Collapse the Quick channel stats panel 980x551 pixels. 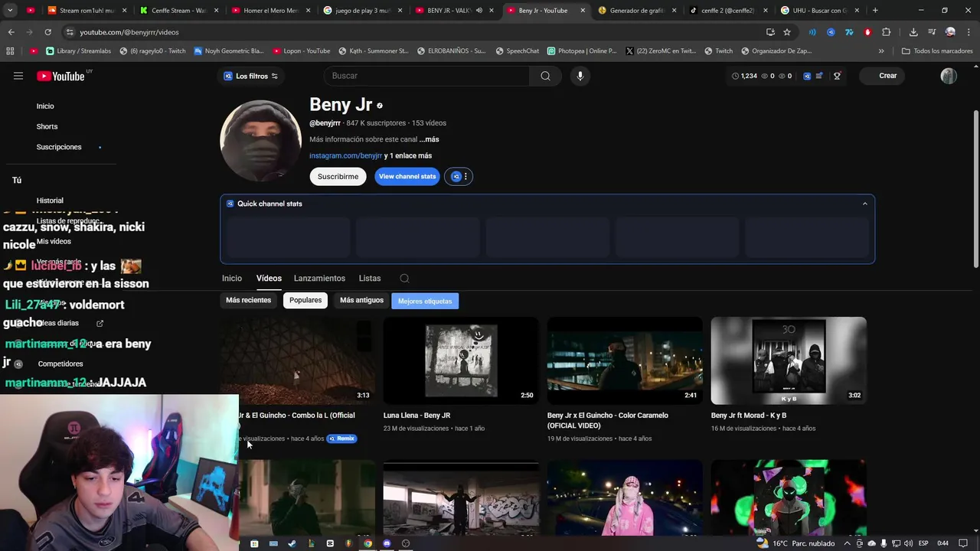(x=865, y=204)
